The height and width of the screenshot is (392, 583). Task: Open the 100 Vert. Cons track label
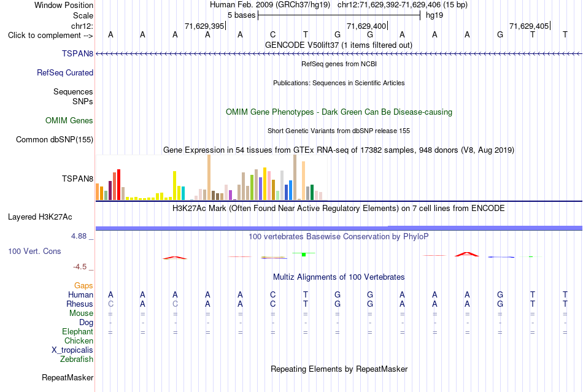[34, 251]
